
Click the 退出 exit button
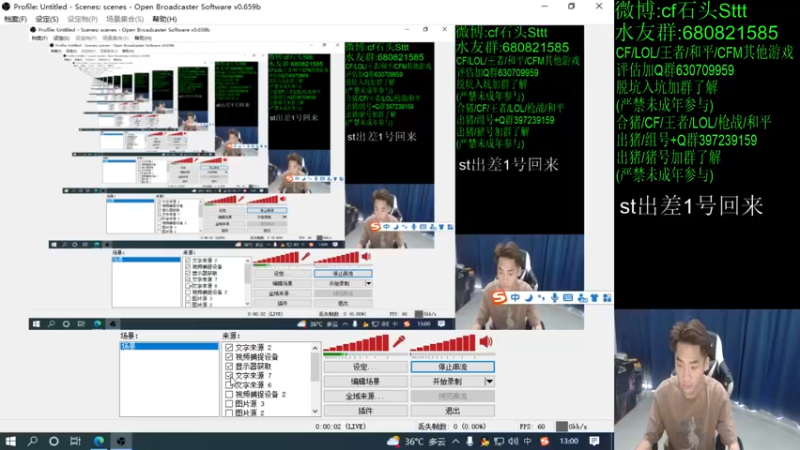tap(453, 410)
